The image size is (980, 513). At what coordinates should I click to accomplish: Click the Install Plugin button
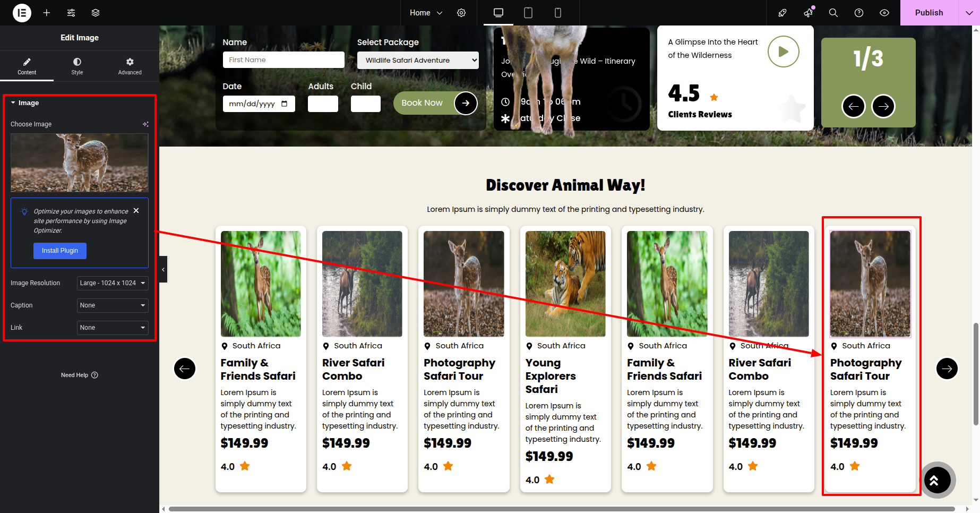click(60, 251)
